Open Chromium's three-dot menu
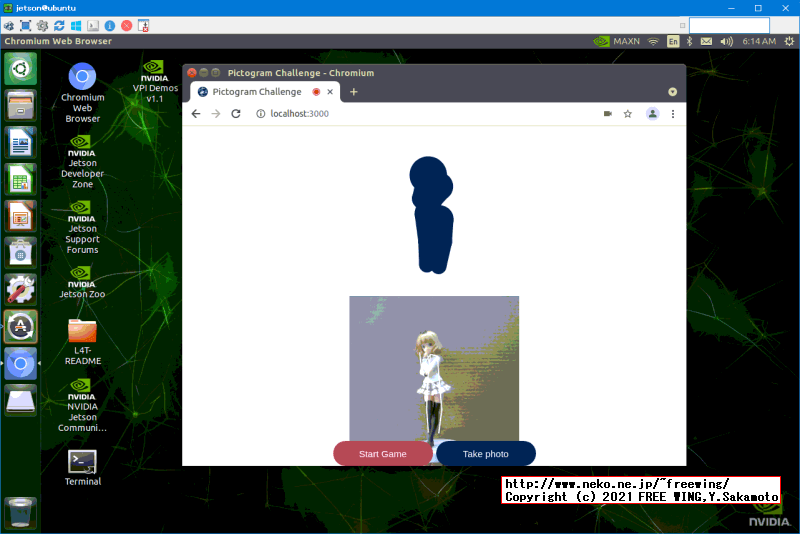The width and height of the screenshot is (800, 534). 673,114
